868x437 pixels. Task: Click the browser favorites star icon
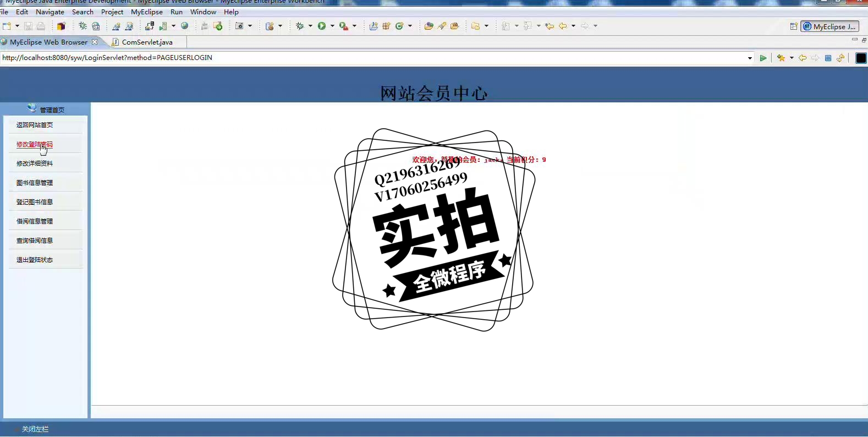pyautogui.click(x=781, y=58)
